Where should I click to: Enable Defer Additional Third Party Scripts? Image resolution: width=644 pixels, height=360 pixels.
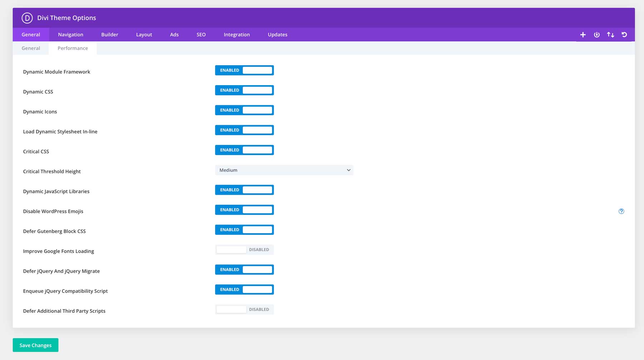244,309
